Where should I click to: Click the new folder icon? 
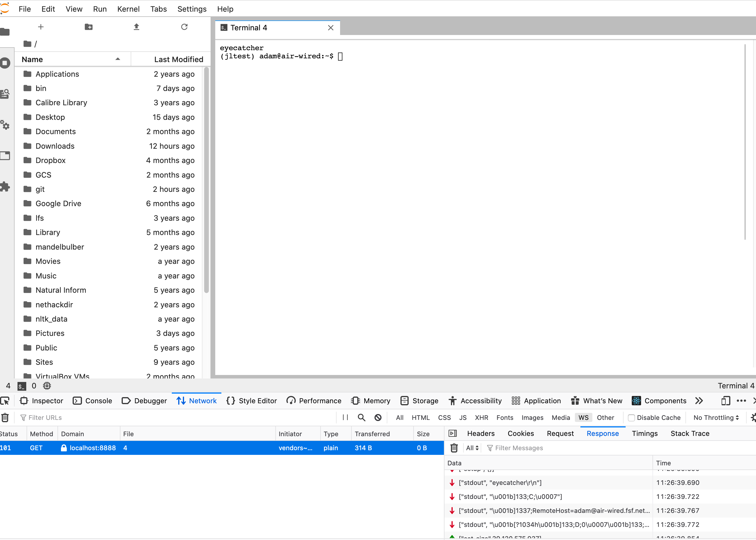click(88, 27)
